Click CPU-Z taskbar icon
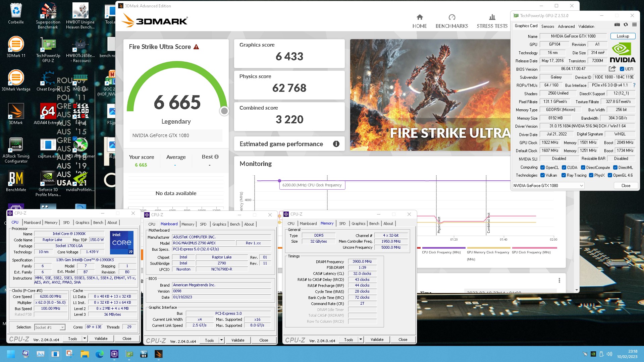The image size is (644, 362). pos(114,354)
